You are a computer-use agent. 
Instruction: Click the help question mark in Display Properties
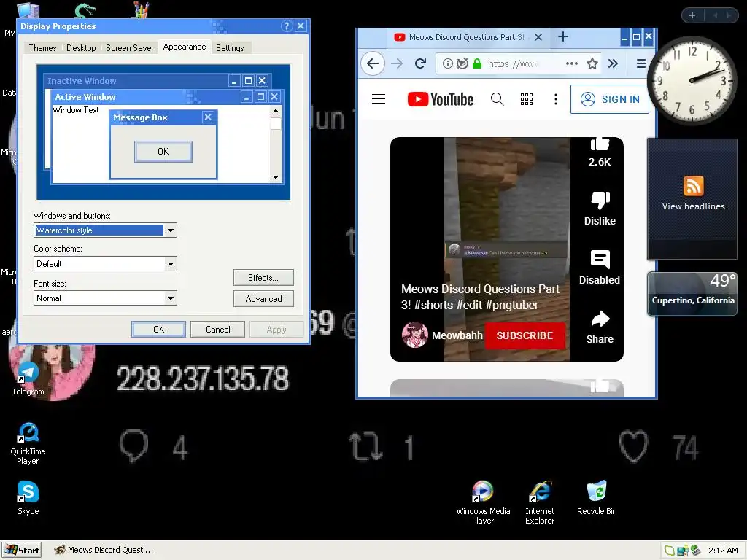click(x=286, y=26)
